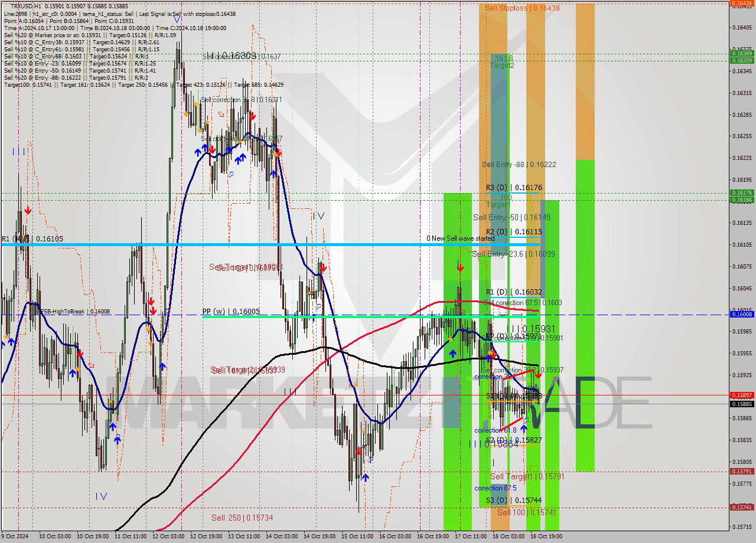Select the current price 0.15885 axis tag
Image resolution: width=756 pixels, height=543 pixels.
click(x=742, y=404)
